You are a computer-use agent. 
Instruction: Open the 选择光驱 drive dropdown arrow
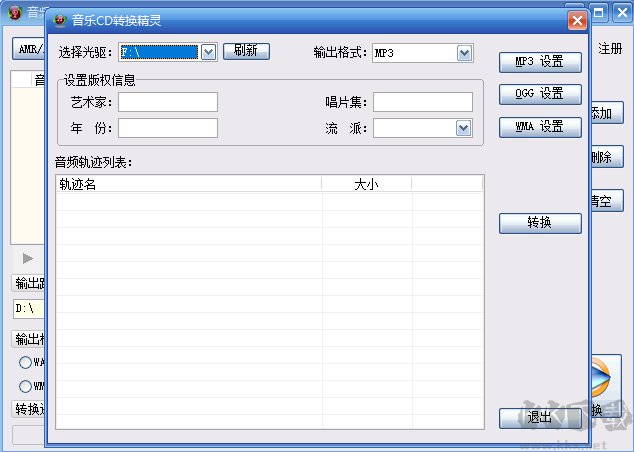(x=209, y=52)
